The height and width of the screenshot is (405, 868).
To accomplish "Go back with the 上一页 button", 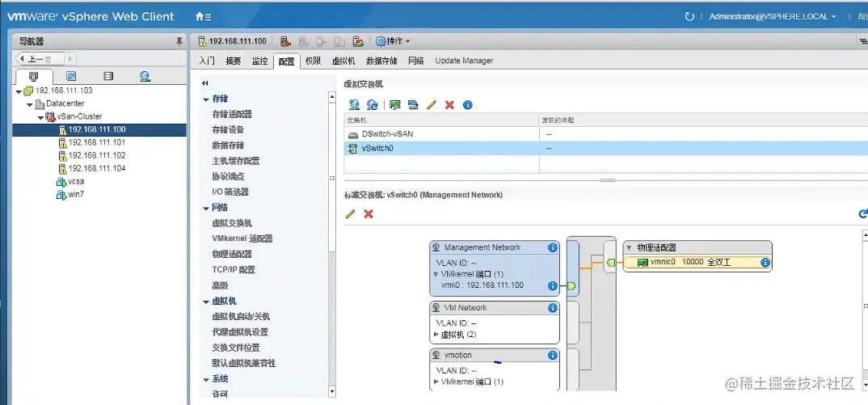I will (x=40, y=59).
